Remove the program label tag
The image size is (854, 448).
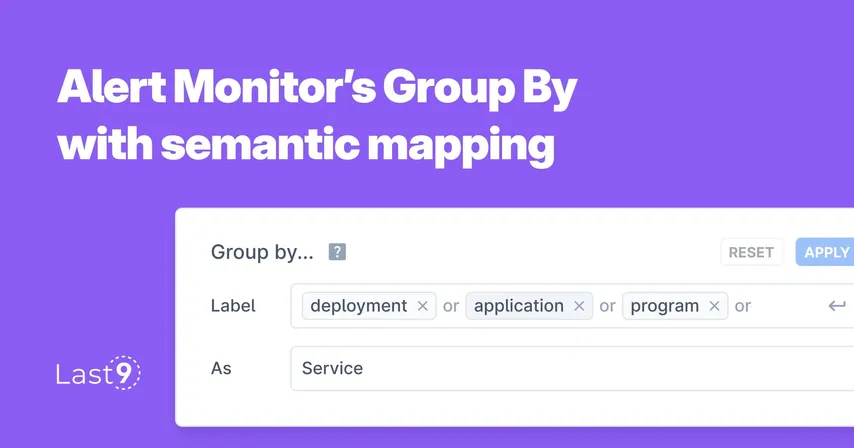(x=715, y=306)
